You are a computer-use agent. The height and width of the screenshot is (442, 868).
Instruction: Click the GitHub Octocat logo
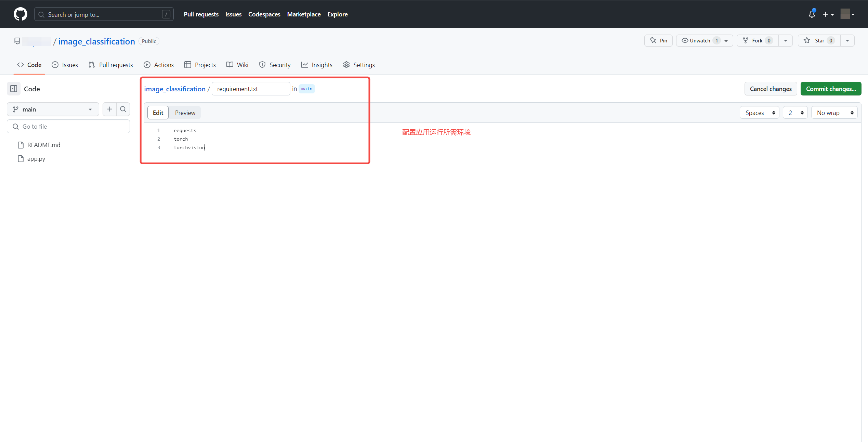pos(21,14)
